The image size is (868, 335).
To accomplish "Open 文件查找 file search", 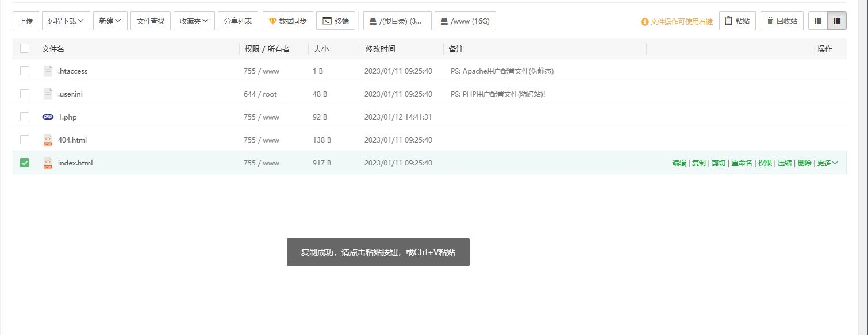I will tap(151, 21).
